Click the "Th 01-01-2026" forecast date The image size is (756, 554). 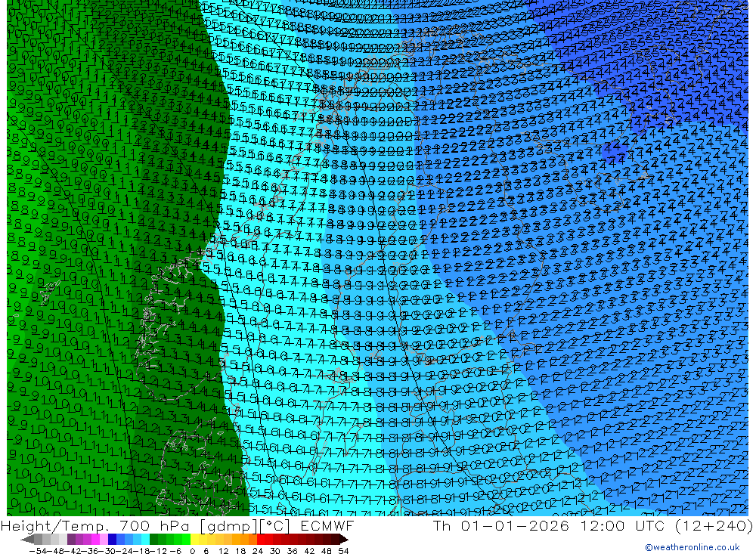(x=501, y=525)
